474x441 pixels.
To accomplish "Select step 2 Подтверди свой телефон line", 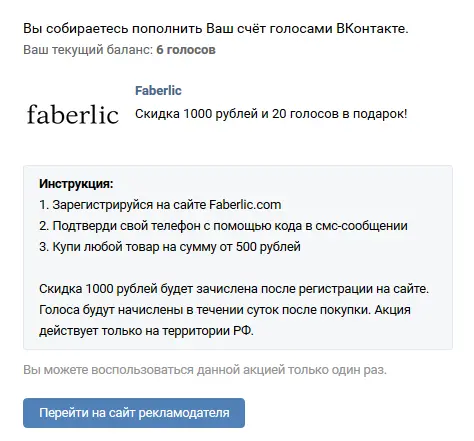I will pos(223,226).
